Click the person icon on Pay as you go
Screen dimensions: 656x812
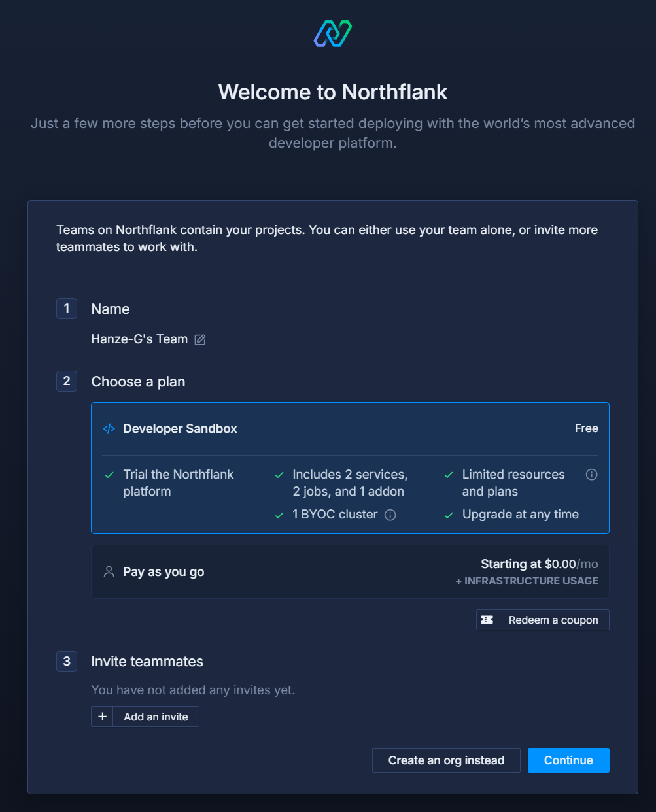coord(109,572)
